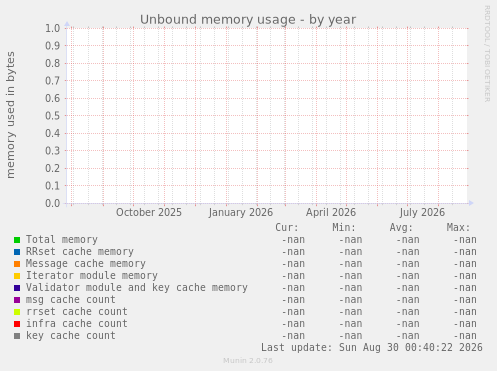Click the 'Max:' column header
Image resolution: width=497 pixels, height=371 pixels.
pyautogui.click(x=458, y=228)
